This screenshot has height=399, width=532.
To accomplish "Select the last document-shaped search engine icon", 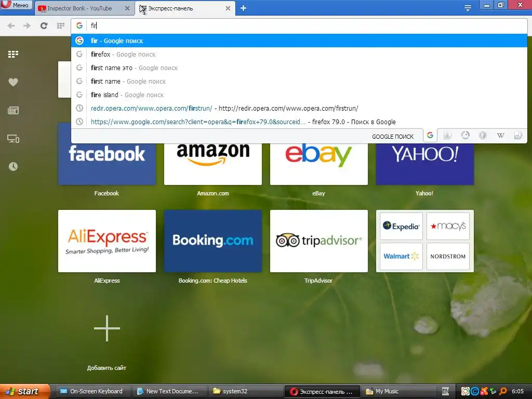I will 518,136.
